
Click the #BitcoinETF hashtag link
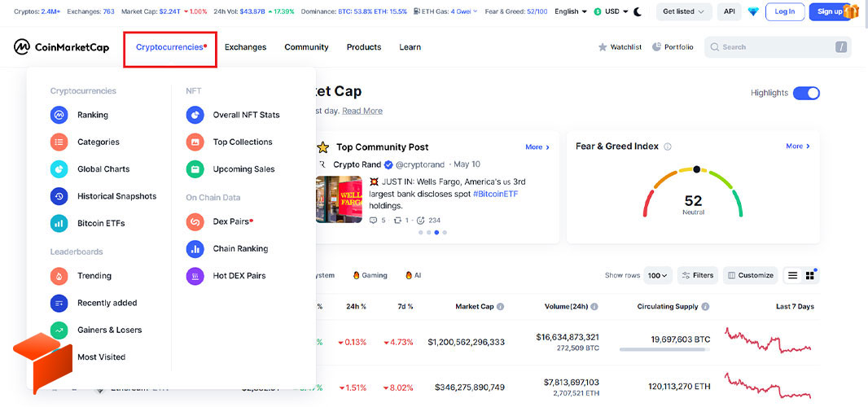point(495,194)
